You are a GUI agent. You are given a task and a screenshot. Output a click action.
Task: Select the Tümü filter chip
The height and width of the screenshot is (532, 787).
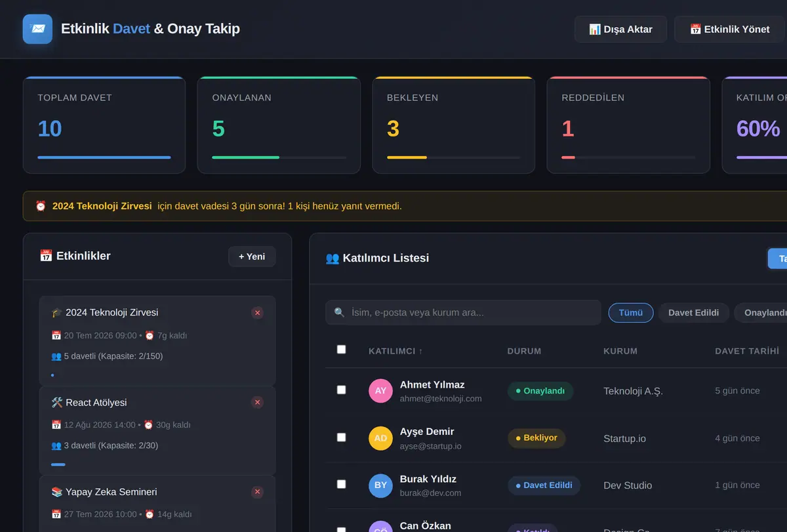click(x=631, y=313)
